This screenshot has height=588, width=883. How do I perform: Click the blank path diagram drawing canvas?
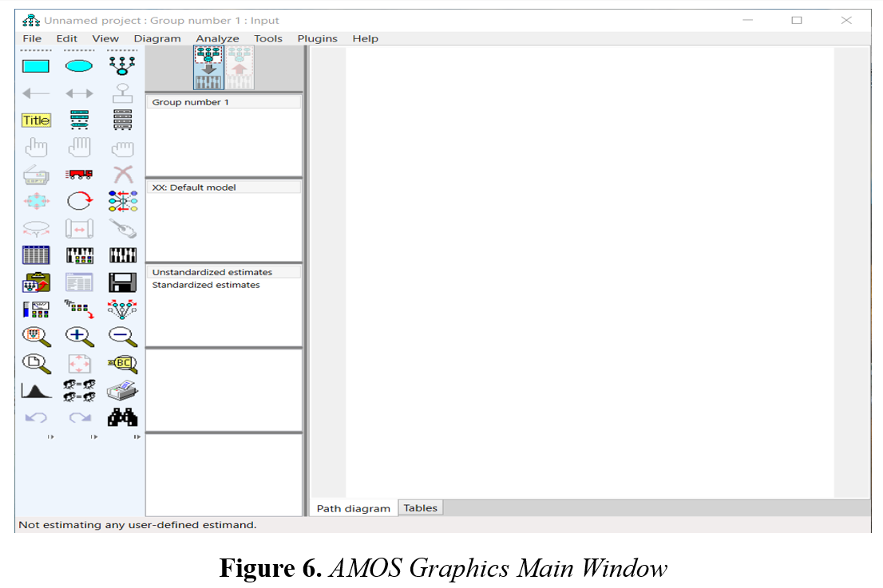[x=589, y=272]
